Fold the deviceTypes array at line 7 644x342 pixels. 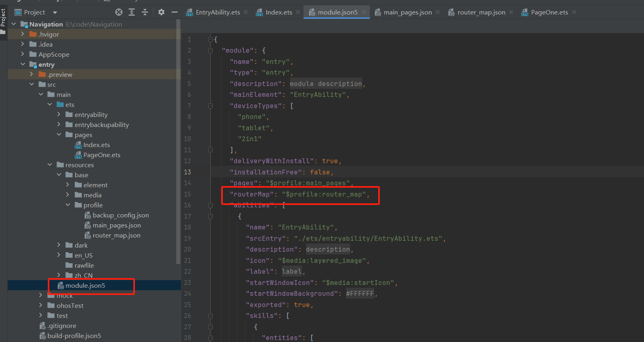tap(210, 106)
